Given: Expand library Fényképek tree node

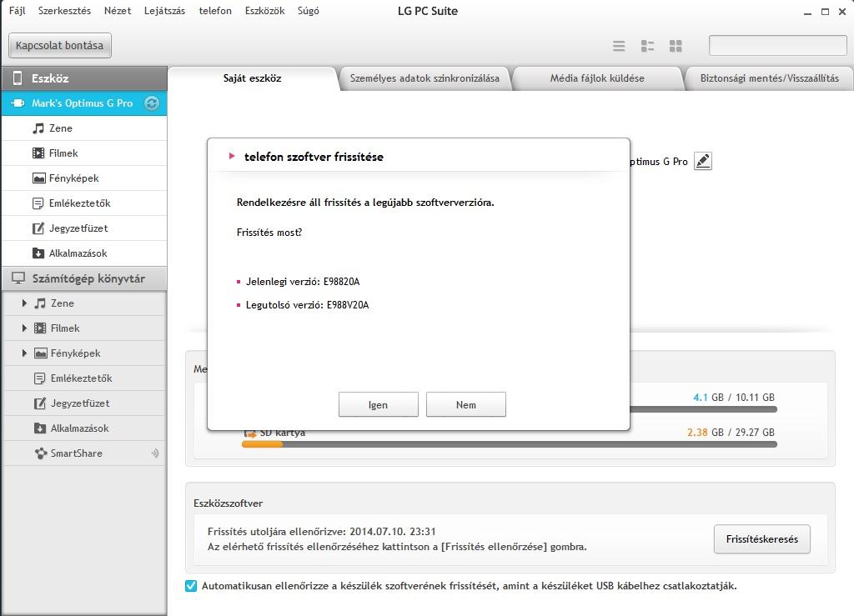Looking at the screenshot, I should click(x=24, y=353).
